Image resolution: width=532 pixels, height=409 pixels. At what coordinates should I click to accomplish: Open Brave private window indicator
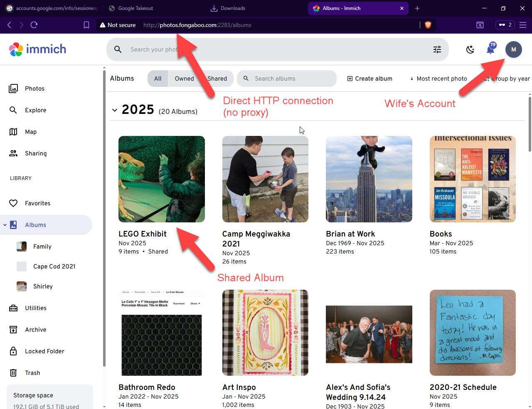(x=505, y=25)
